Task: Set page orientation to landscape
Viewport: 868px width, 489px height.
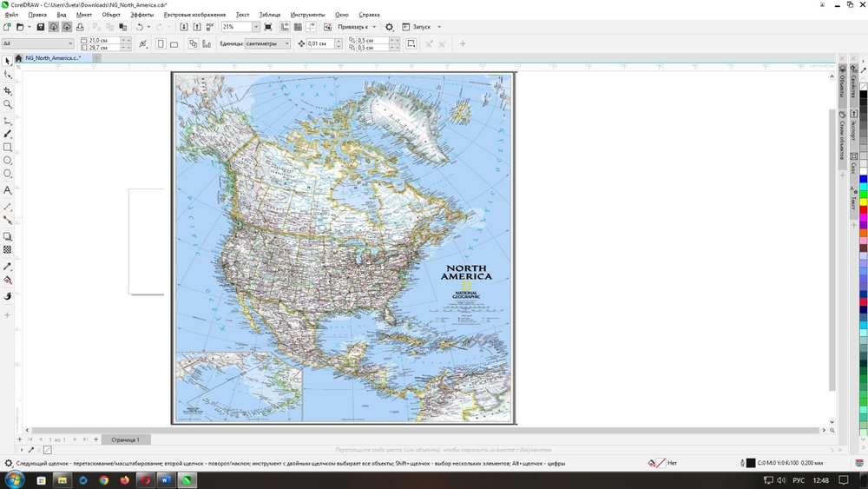Action: click(174, 43)
